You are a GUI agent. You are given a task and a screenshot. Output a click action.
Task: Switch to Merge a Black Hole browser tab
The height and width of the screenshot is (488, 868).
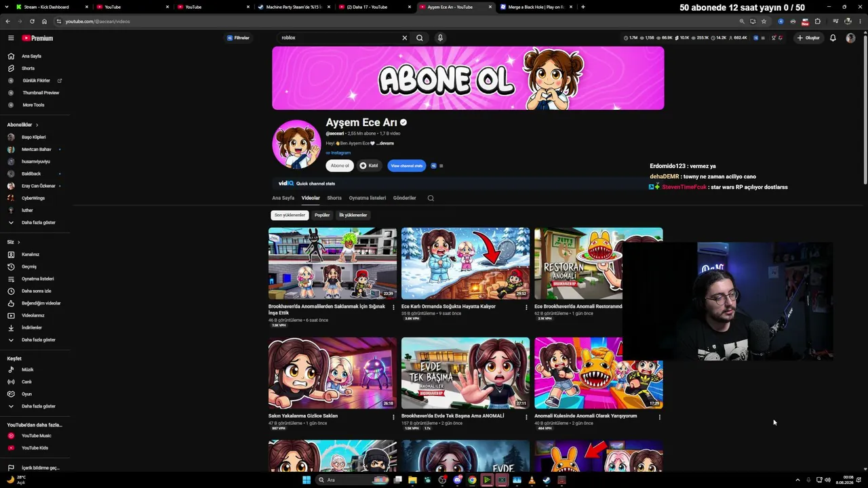coord(536,7)
